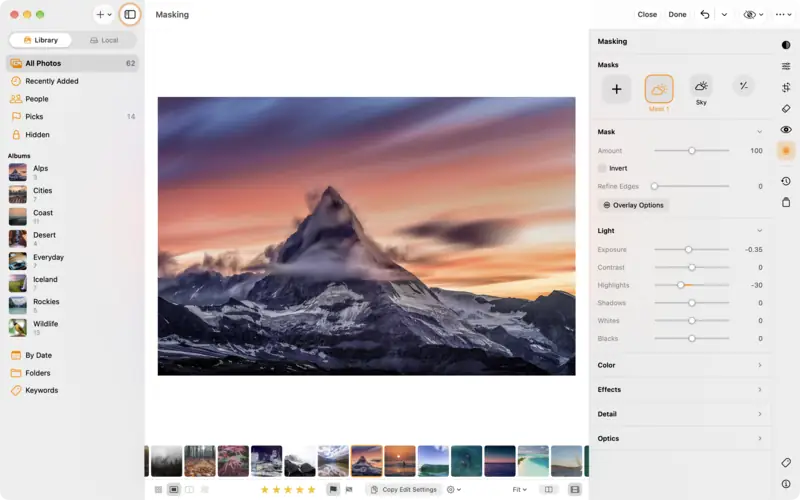The height and width of the screenshot is (500, 800).
Task: Select the sunset silhouette thumbnail in filmstrip
Action: pyautogui.click(x=399, y=461)
